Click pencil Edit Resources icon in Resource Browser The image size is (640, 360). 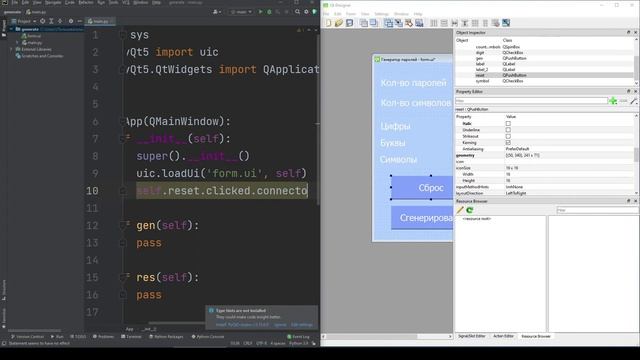coord(460,210)
